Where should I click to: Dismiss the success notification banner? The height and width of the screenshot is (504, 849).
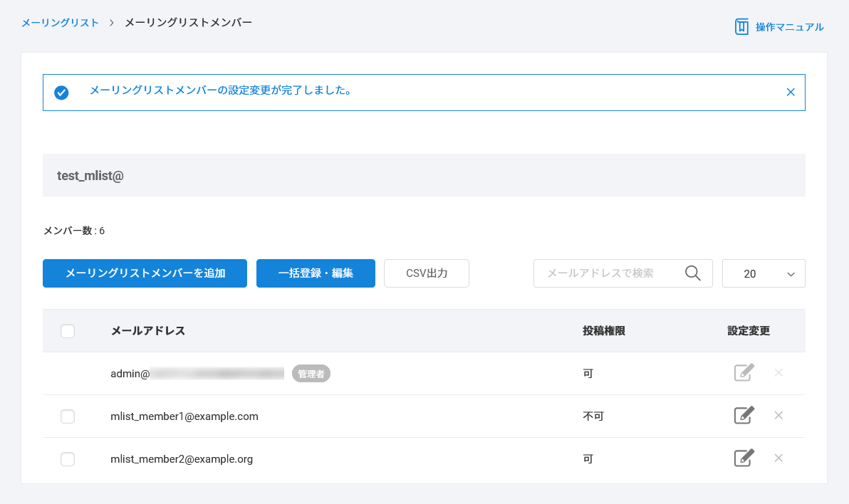coord(790,93)
